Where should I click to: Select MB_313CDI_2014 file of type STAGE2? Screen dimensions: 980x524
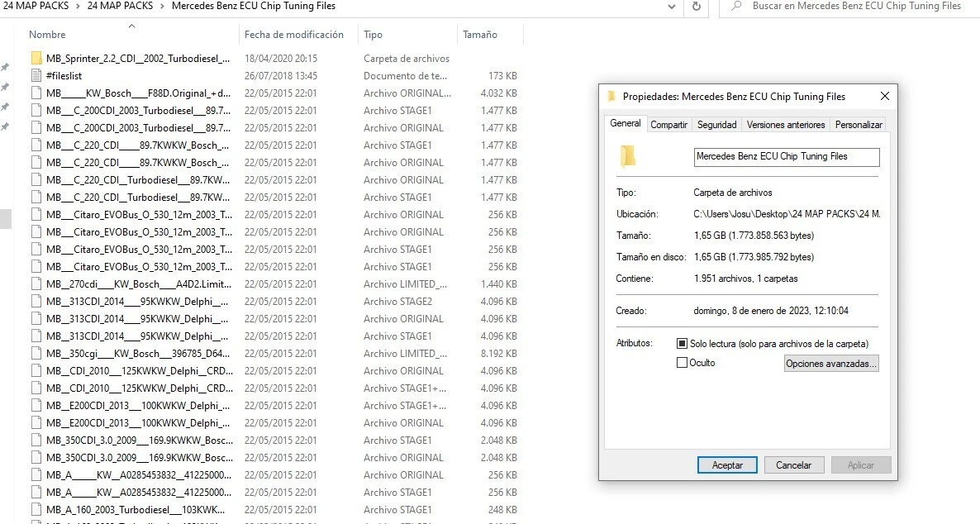coord(137,302)
